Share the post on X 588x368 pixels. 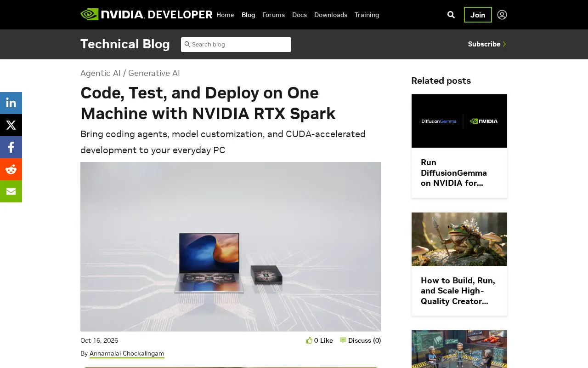pos(11,125)
